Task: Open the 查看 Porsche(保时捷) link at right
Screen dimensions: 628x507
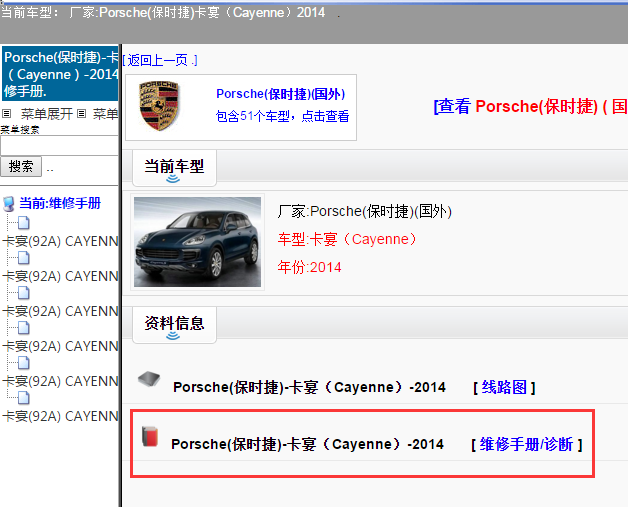Action: [x=530, y=107]
